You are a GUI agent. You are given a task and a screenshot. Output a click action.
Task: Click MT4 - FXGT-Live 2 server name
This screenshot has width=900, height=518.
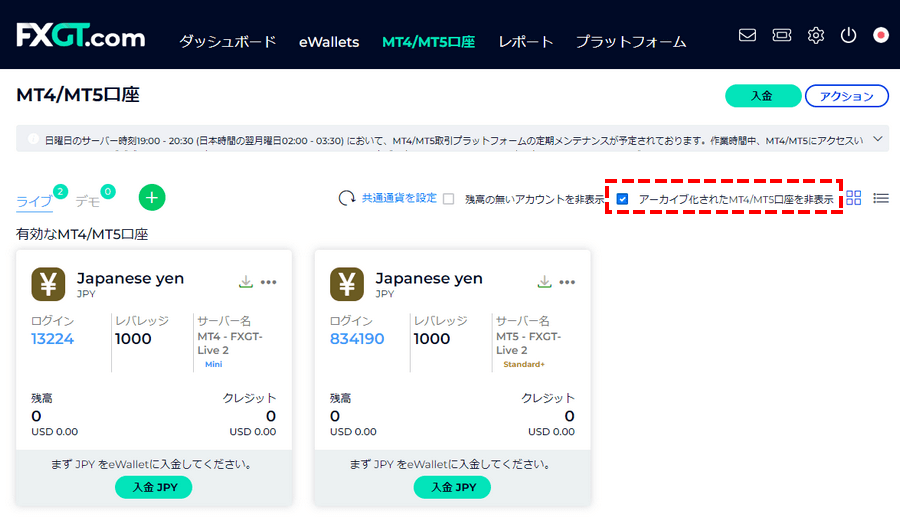(x=230, y=343)
